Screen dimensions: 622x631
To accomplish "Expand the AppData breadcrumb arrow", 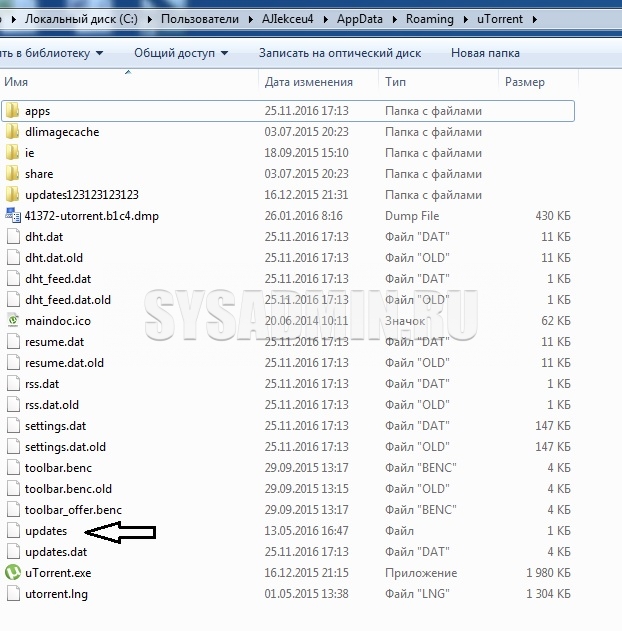I will pos(396,19).
